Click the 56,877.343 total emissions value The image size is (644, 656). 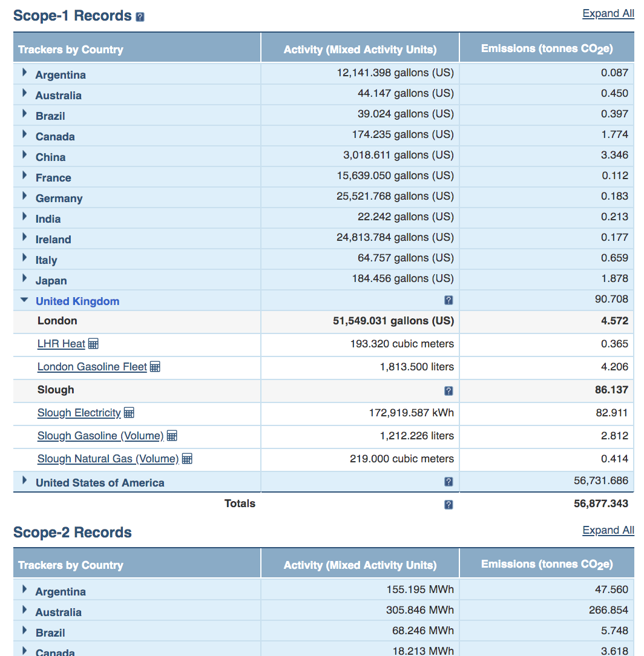click(x=601, y=503)
